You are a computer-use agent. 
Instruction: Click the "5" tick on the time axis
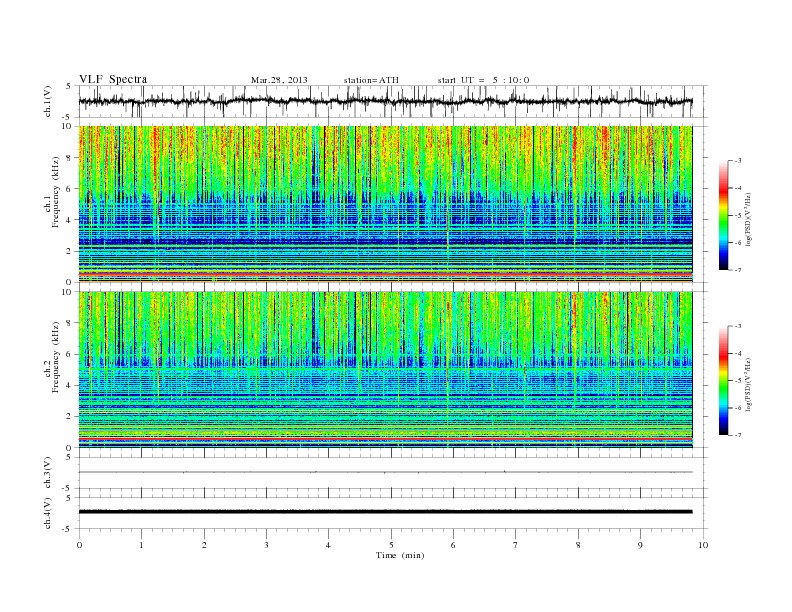391,545
